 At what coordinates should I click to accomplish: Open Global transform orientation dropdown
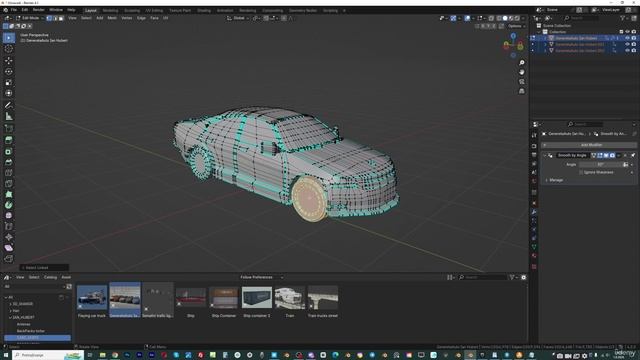[238, 18]
